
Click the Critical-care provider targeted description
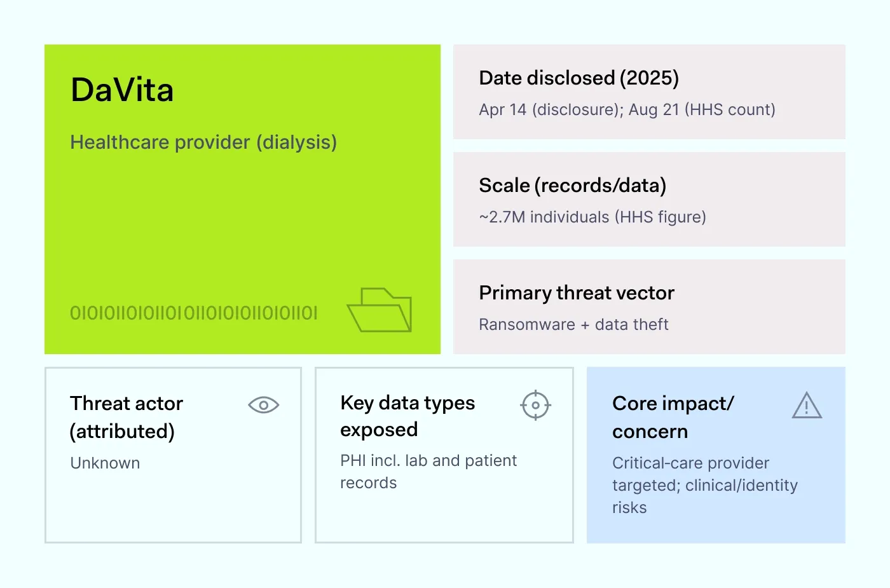pyautogui.click(x=704, y=485)
